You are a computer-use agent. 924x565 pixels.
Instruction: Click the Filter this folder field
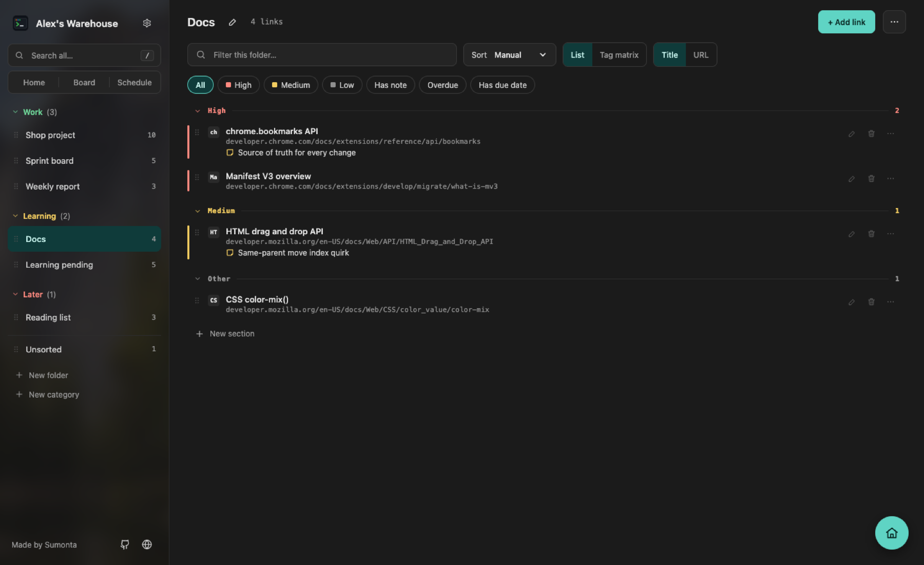[322, 55]
